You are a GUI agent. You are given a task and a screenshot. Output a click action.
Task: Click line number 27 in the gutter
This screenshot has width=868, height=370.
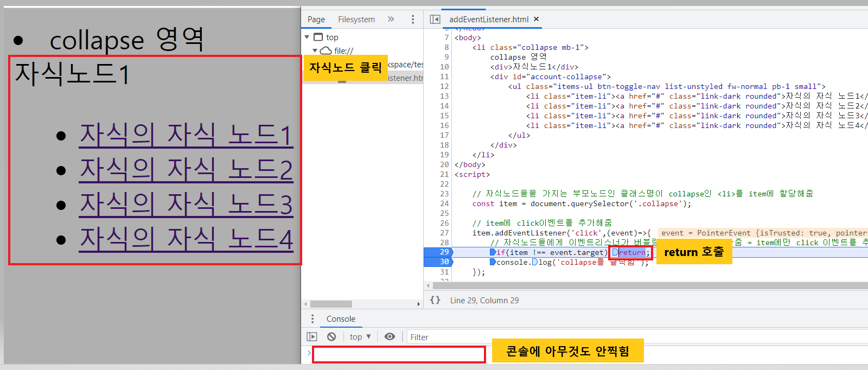pos(444,233)
